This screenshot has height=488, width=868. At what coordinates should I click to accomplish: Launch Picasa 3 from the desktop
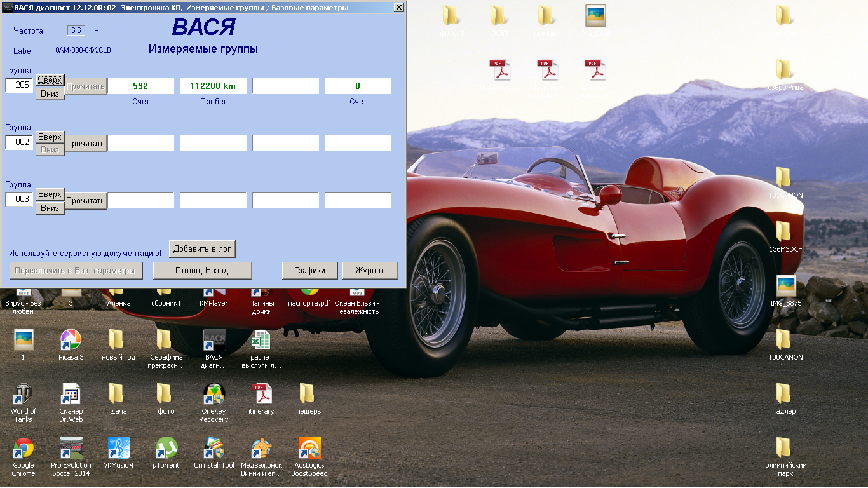tap(71, 341)
